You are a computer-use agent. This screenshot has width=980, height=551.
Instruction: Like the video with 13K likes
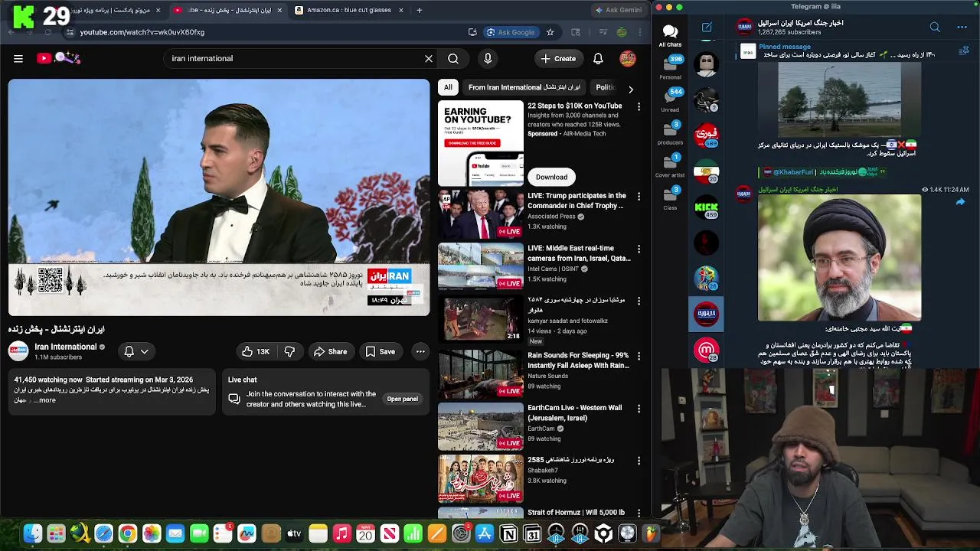pyautogui.click(x=256, y=351)
